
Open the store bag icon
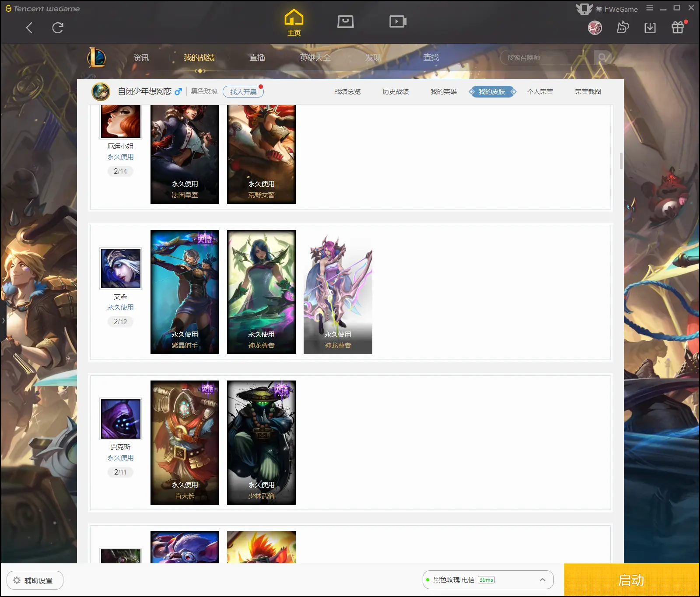pos(346,21)
